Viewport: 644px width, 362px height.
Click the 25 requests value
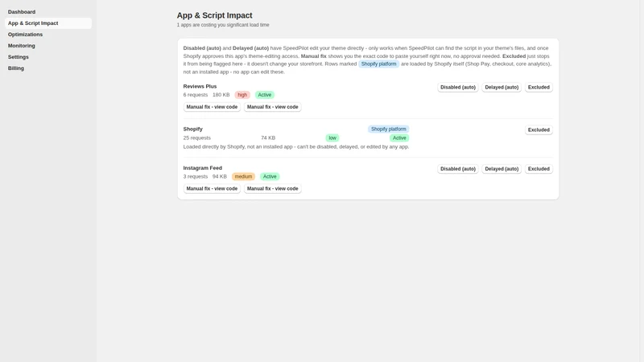click(196, 138)
